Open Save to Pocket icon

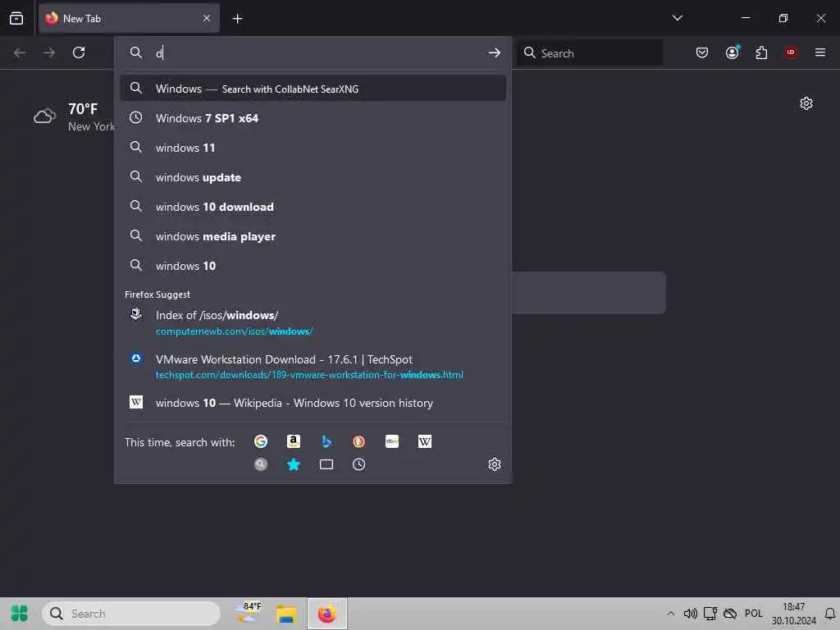point(702,52)
